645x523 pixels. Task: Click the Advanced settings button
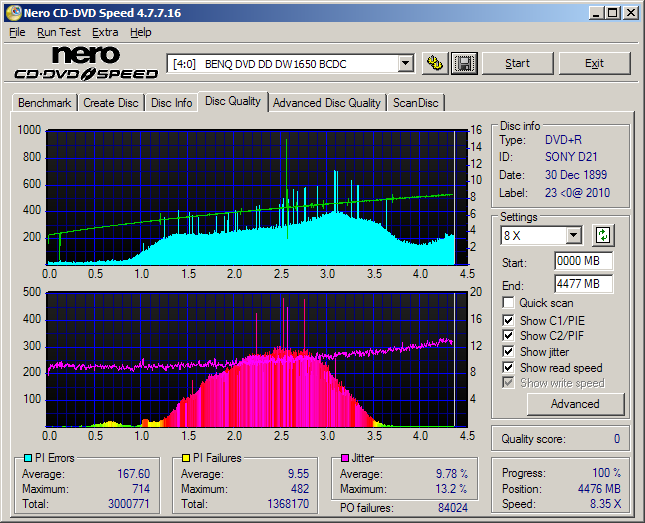point(575,404)
